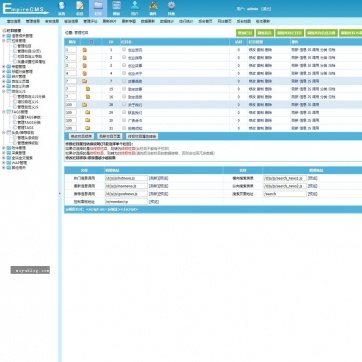Tick the checkbox in row ID 7
The width and height of the screenshot is (362, 362).
pos(124,81)
